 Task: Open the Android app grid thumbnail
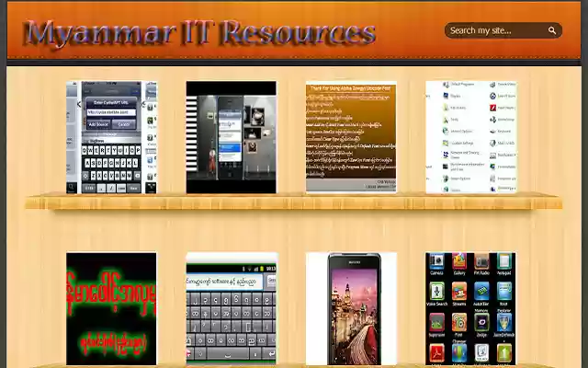471,309
